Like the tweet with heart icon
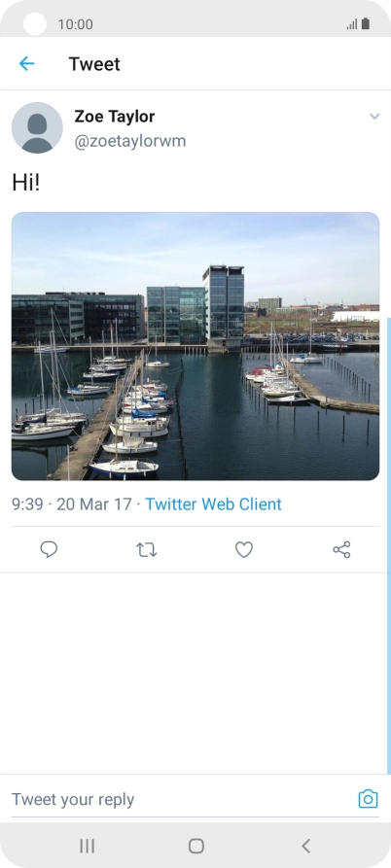 pyautogui.click(x=244, y=550)
